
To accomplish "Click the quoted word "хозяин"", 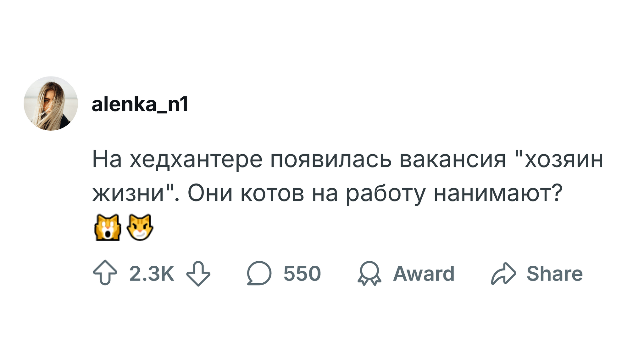I will point(563,160).
